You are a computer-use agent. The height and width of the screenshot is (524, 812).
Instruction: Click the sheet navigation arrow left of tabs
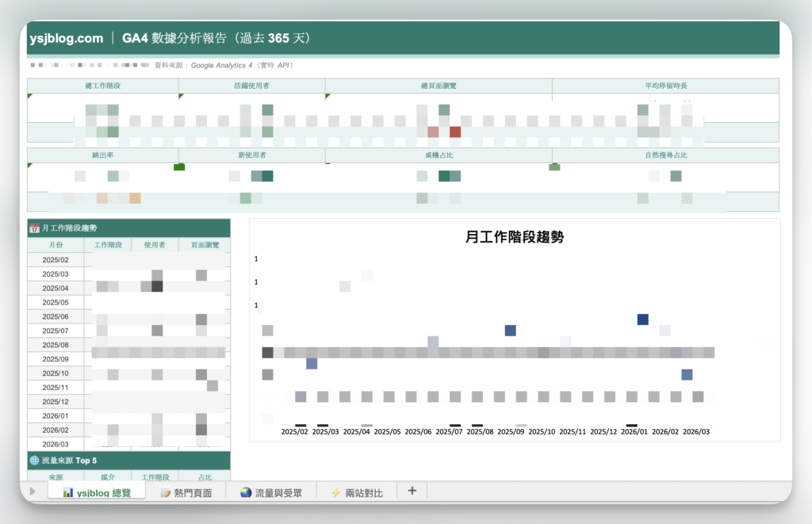coord(33,491)
